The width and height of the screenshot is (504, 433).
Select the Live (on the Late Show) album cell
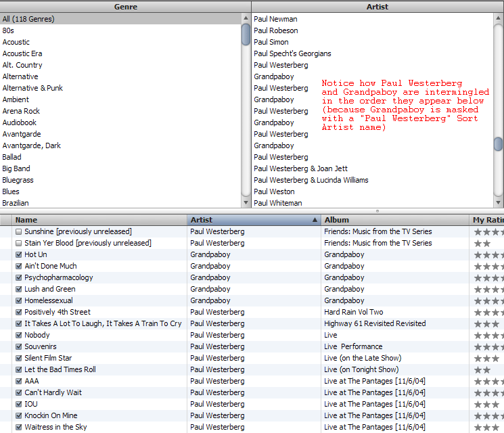(x=395, y=358)
